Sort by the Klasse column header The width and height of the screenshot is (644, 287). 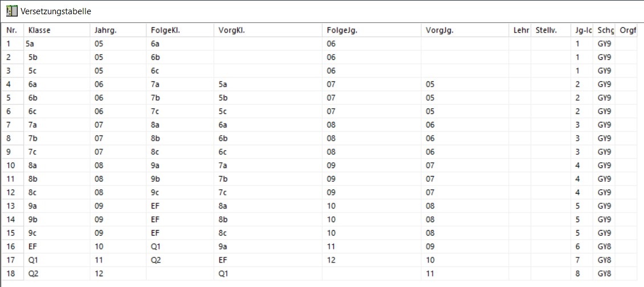coord(57,30)
